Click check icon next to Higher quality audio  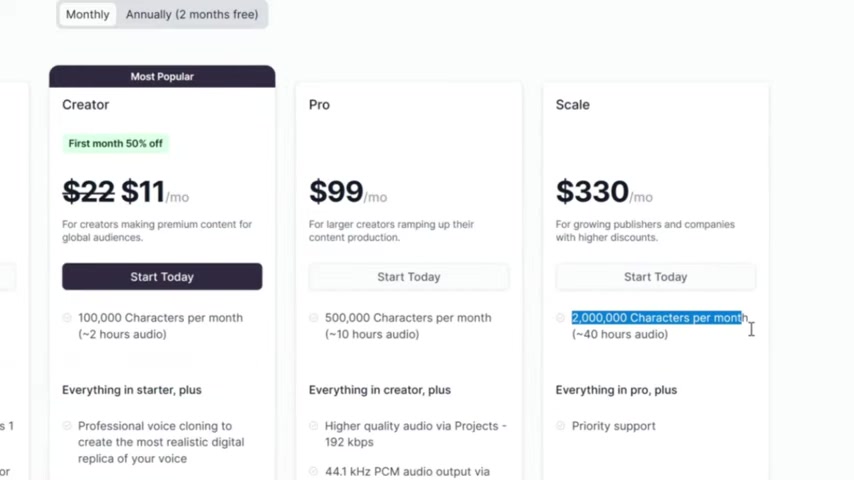314,426
